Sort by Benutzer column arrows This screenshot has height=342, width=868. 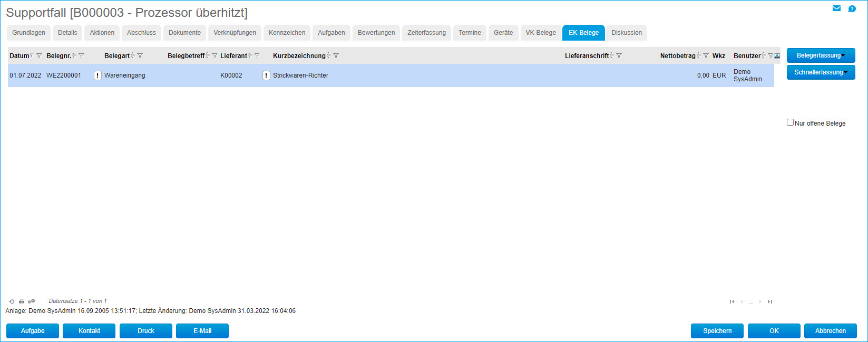pyautogui.click(x=764, y=55)
